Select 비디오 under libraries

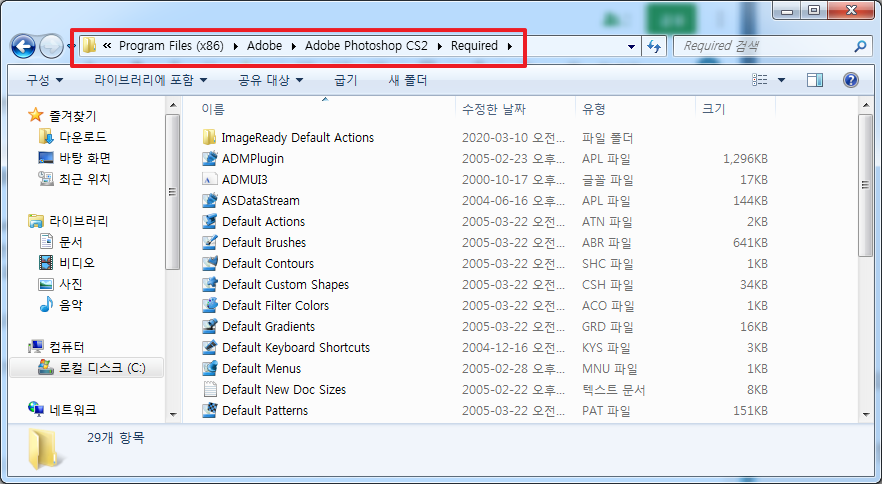77,263
